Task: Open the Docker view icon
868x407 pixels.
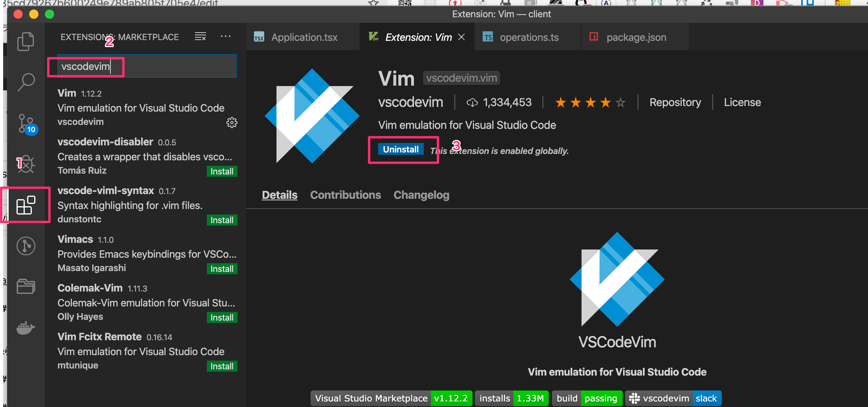Action: click(26, 328)
